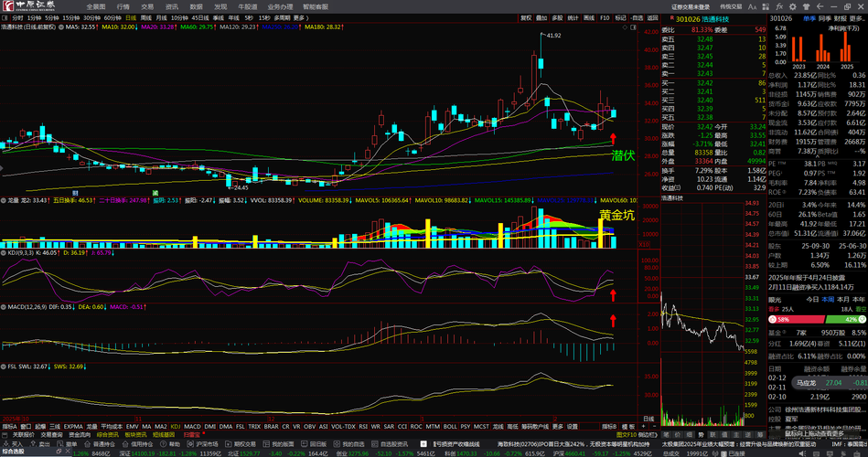
Task: Open 板块资讯 tab
Action: (135, 435)
